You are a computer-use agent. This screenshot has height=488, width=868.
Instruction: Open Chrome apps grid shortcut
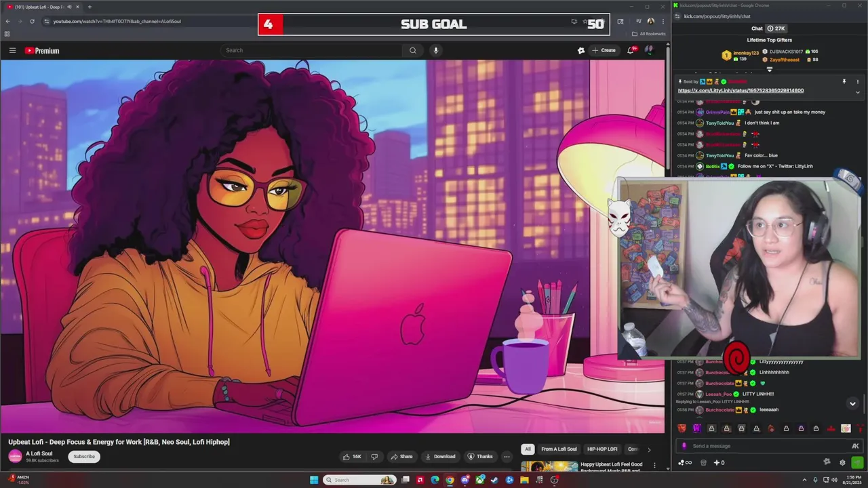point(7,34)
